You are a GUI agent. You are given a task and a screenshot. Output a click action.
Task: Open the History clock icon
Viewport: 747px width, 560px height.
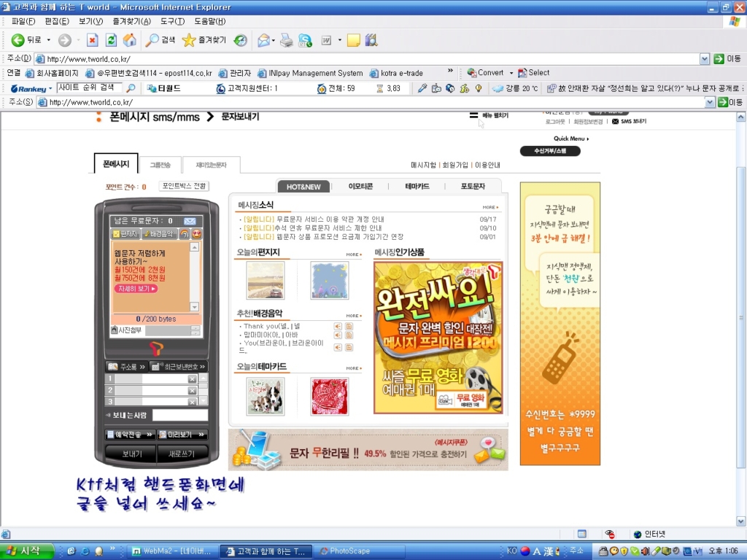coord(240,41)
